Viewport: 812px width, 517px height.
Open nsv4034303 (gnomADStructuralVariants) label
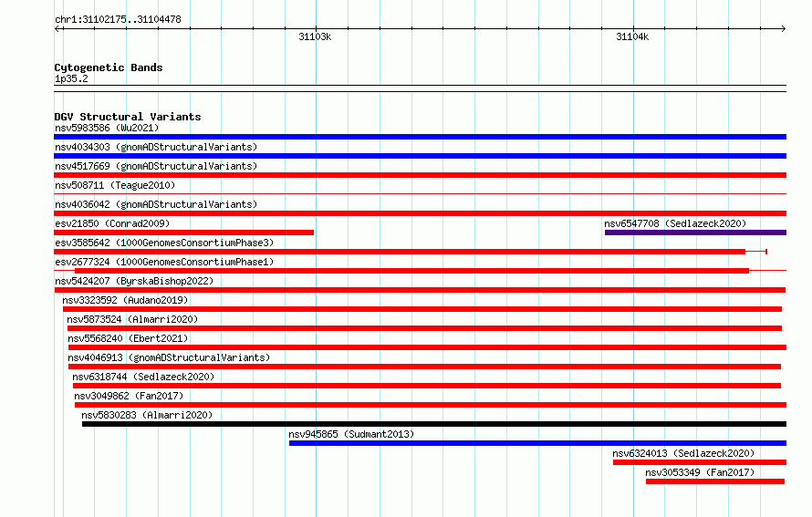point(156,147)
